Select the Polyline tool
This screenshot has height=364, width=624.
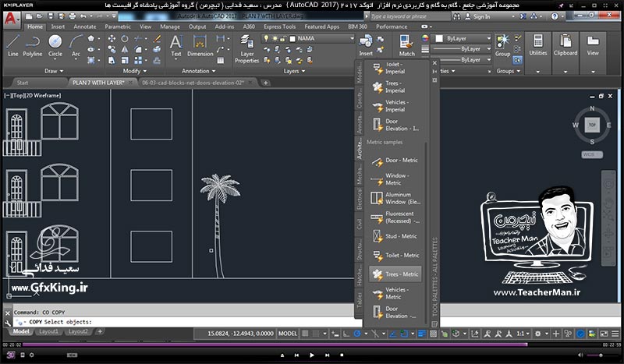coord(32,46)
